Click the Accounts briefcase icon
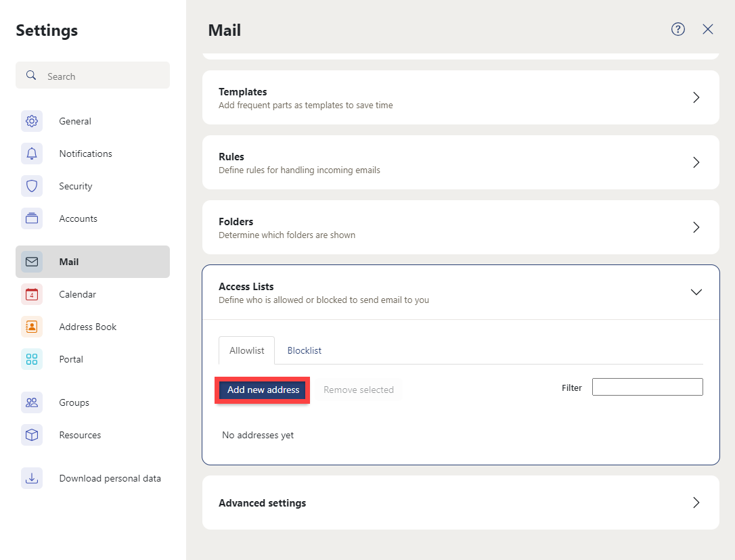Image resolution: width=735 pixels, height=560 pixels. pyautogui.click(x=32, y=218)
